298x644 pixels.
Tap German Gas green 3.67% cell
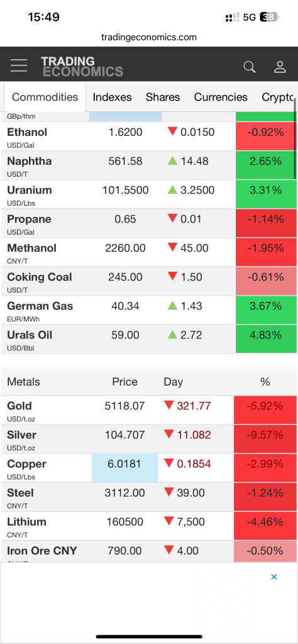[266, 310]
